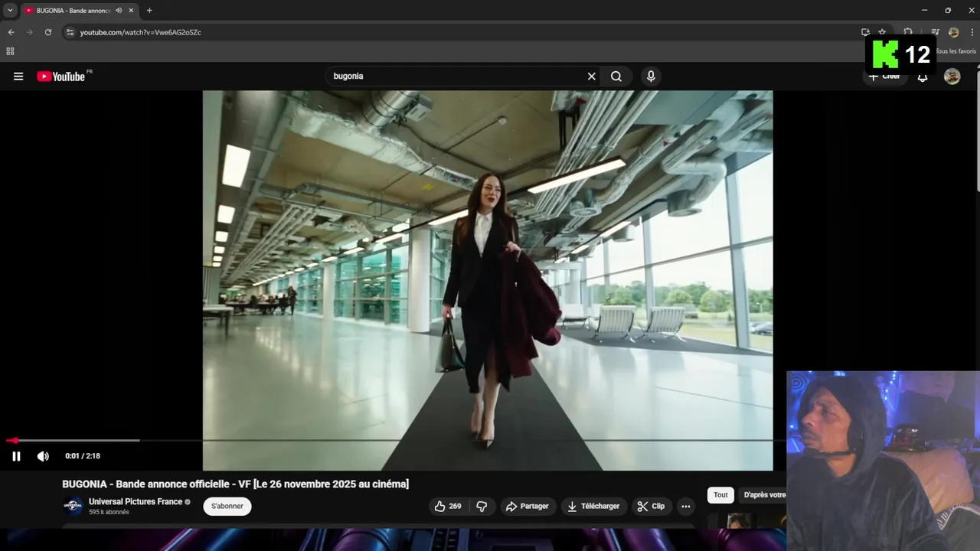This screenshot has height=551, width=980.
Task: Open the YouTube account avatar menu
Action: click(x=952, y=77)
